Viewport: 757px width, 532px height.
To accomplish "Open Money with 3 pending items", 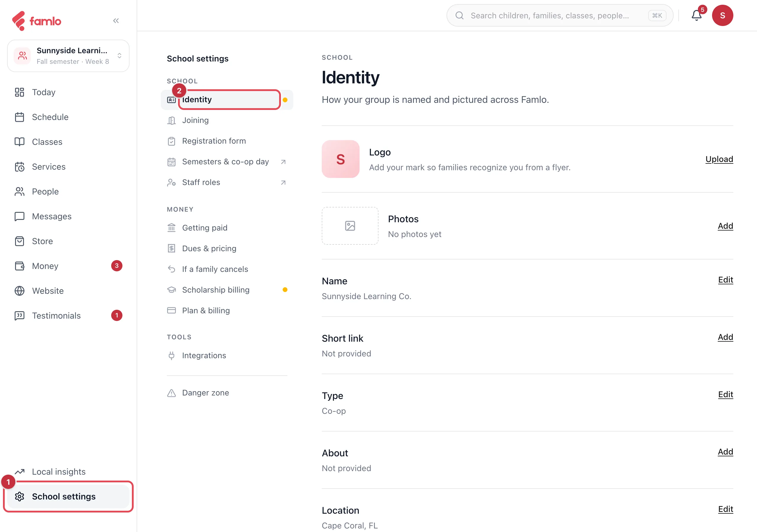I will 68,266.
